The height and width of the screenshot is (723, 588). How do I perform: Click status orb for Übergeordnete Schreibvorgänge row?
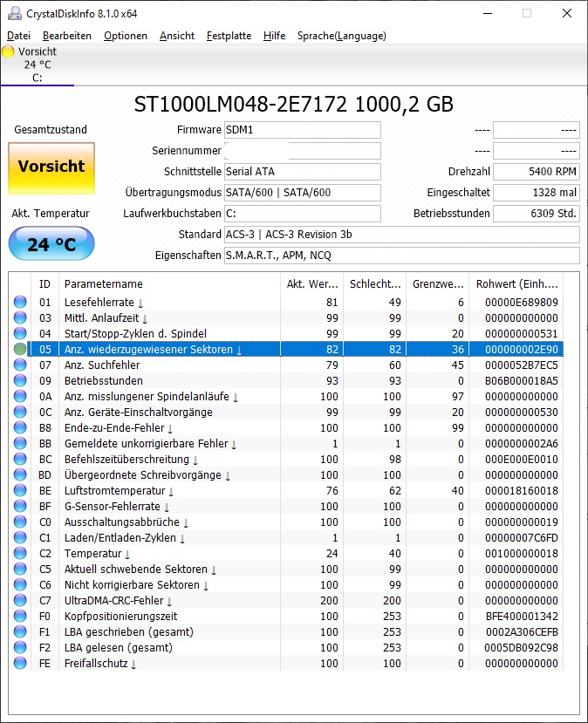coord(20,474)
